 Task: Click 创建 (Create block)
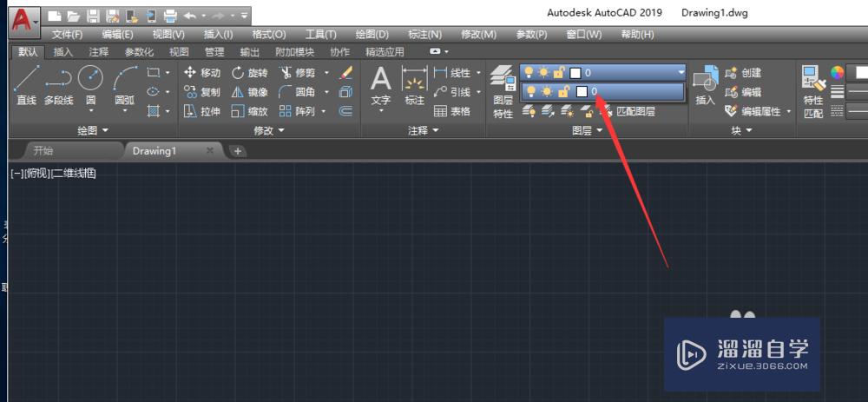click(744, 73)
